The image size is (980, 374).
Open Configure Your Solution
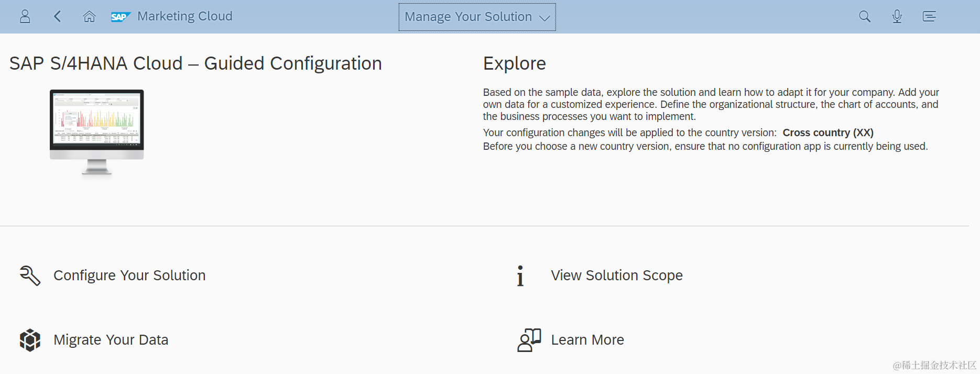click(129, 276)
